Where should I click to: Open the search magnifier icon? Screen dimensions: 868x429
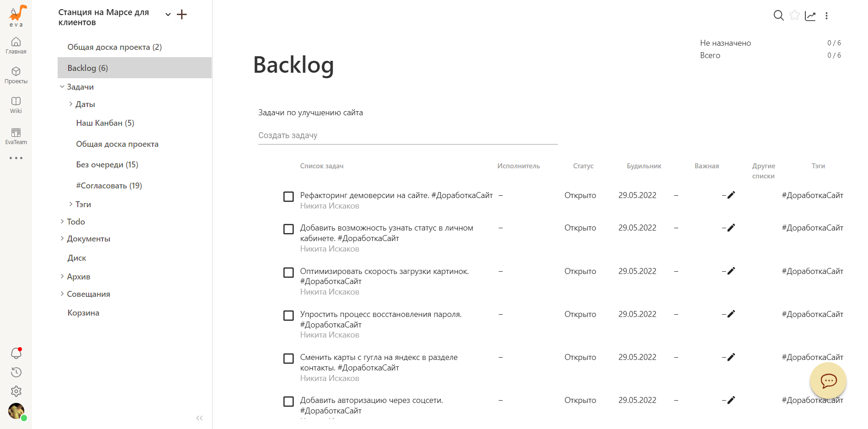[778, 16]
